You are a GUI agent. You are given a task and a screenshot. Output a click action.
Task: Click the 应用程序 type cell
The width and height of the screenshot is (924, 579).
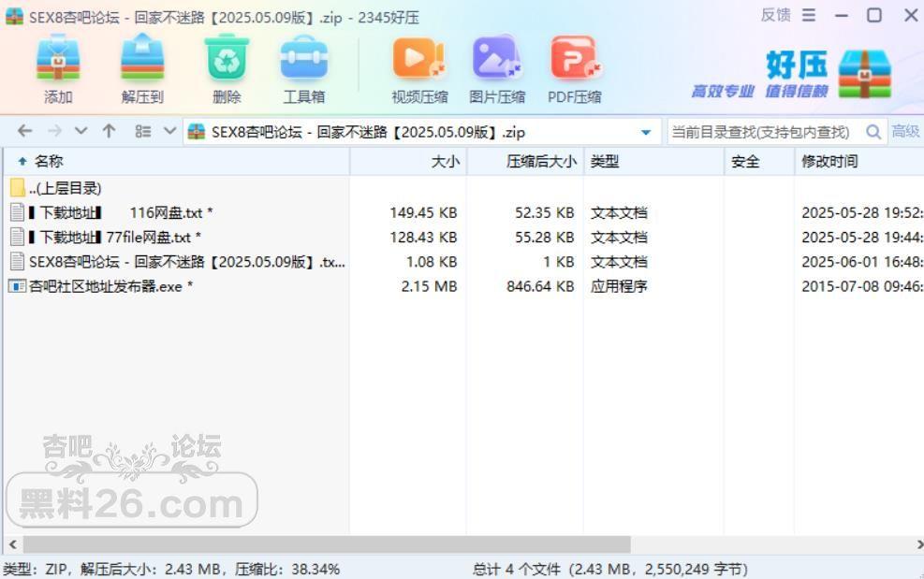[x=619, y=287]
